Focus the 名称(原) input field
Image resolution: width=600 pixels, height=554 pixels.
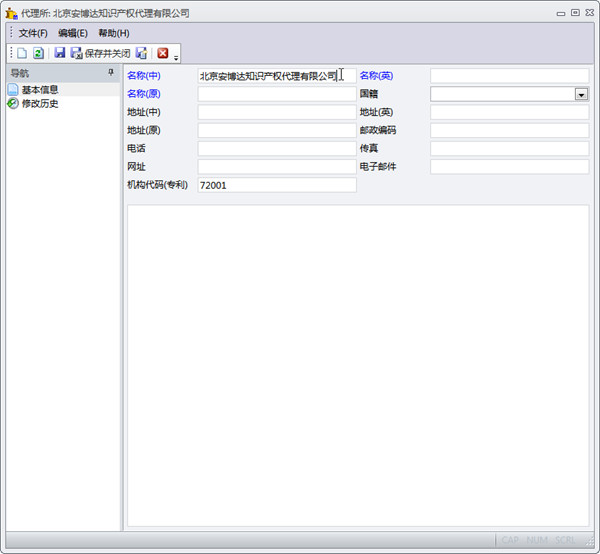coord(277,94)
